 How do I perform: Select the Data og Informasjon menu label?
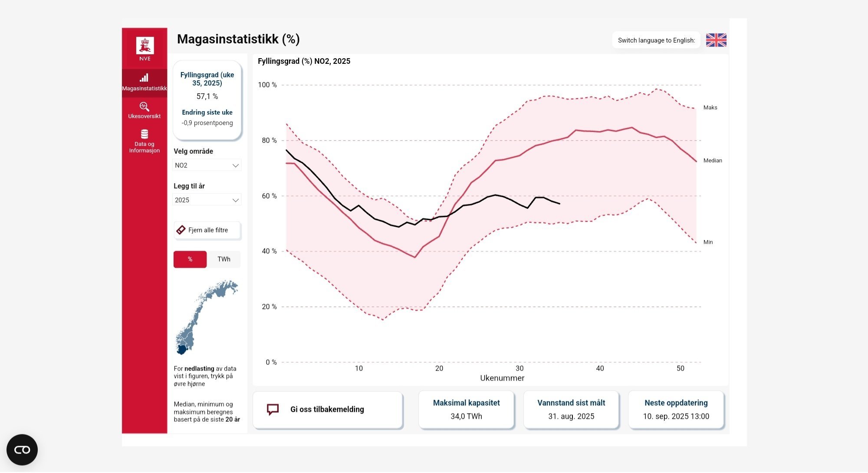[x=145, y=147]
